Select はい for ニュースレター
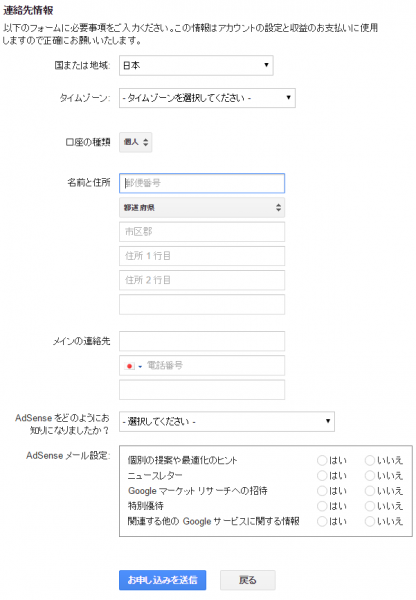This screenshot has width=416, height=600. coord(322,476)
